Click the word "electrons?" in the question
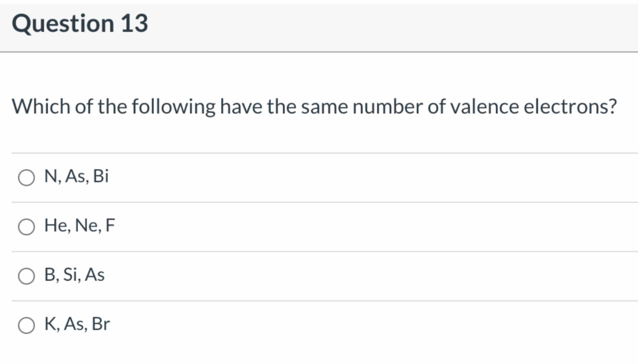The width and height of the screenshot is (638, 364). 570,106
